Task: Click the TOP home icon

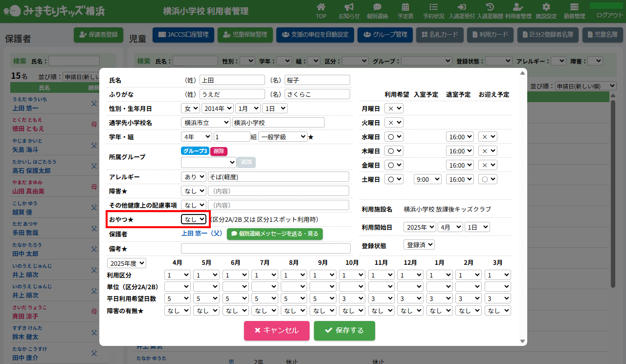Action: [x=321, y=11]
